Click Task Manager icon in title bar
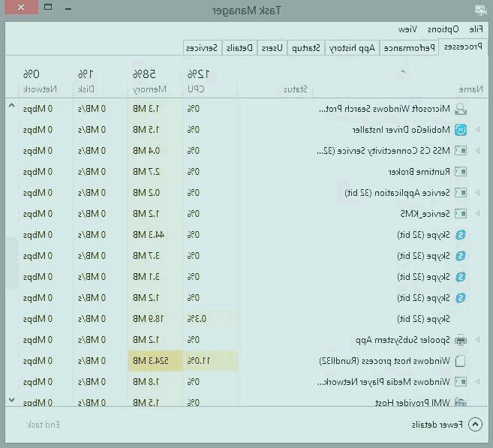This screenshot has height=448, width=493. click(x=480, y=10)
